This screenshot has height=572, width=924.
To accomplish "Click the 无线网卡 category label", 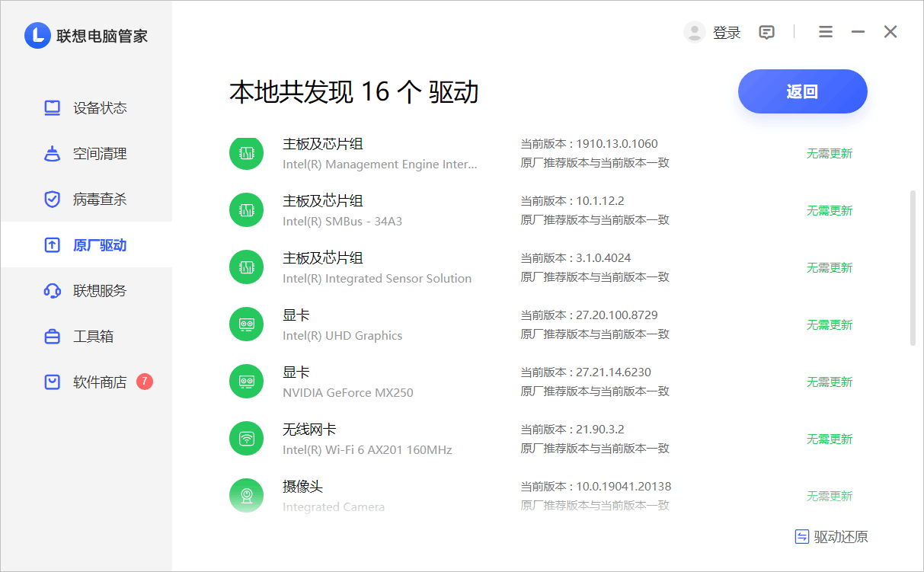I will coord(309,430).
